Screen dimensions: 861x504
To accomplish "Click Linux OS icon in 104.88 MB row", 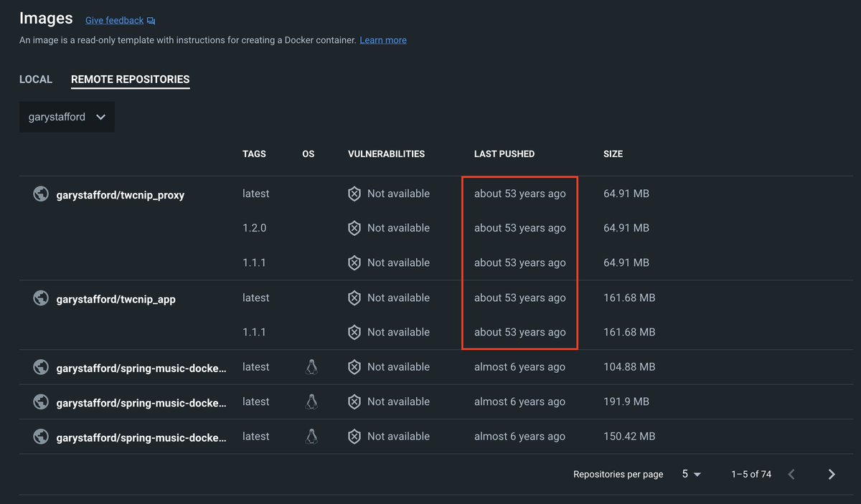I will [x=311, y=367].
